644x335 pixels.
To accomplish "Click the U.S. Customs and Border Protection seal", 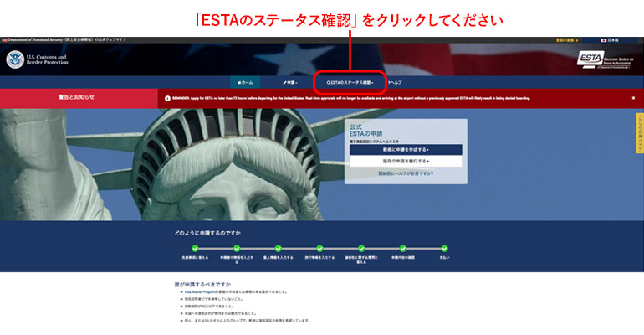I will pyautogui.click(x=15, y=59).
